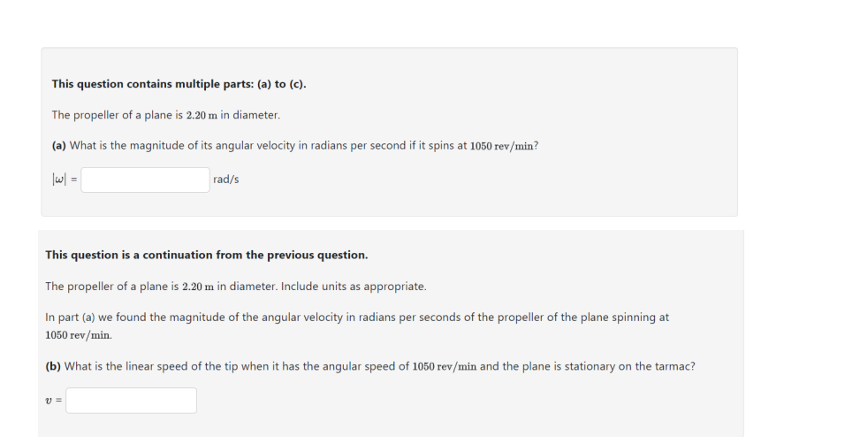The image size is (868, 444).
Task: Click '1050 rev/min?' ending part (a) question
Action: click(505, 146)
